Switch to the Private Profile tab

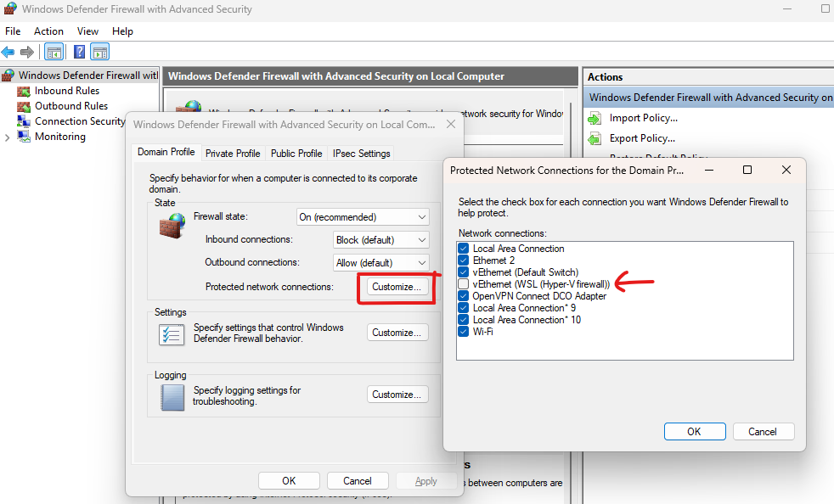[233, 153]
